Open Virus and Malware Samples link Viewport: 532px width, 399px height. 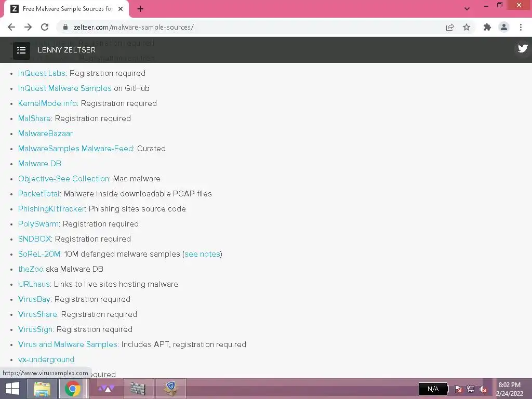[x=69, y=344]
